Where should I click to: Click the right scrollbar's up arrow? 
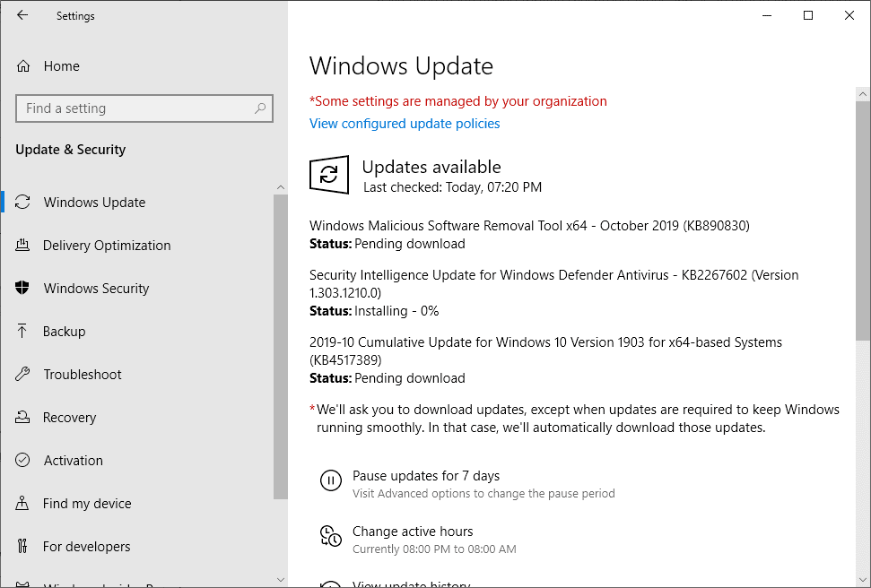click(862, 92)
